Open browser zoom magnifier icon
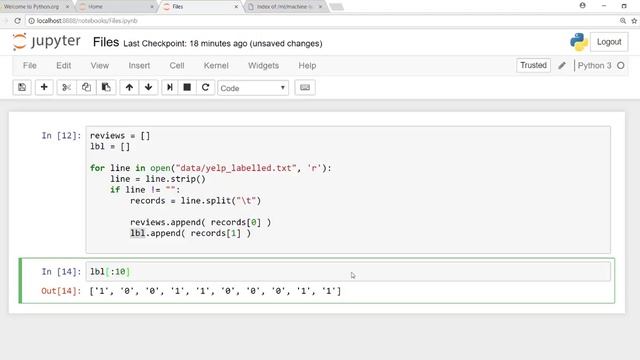Image resolution: width=640 pixels, height=360 pixels. pos(623,20)
